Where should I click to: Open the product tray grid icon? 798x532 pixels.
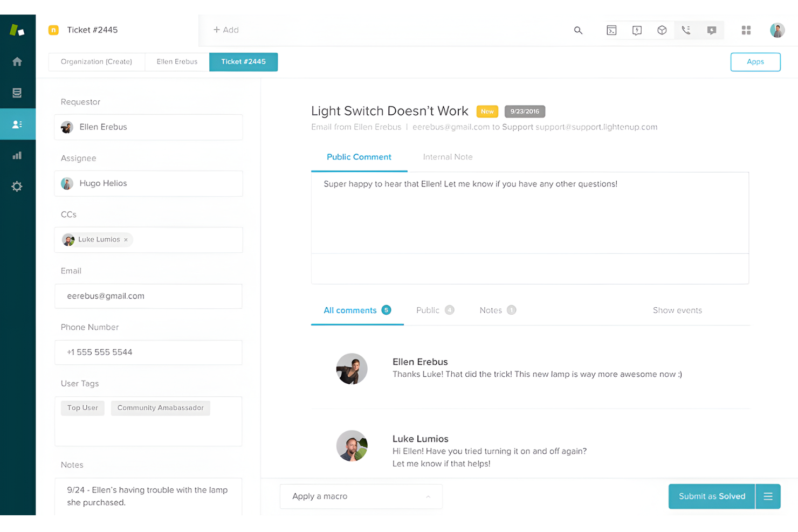coord(746,30)
